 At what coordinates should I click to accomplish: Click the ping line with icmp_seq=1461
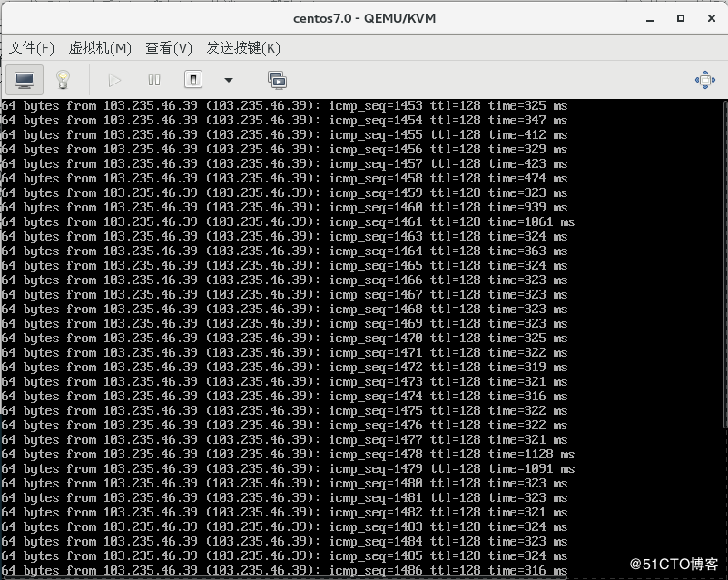tap(287, 222)
